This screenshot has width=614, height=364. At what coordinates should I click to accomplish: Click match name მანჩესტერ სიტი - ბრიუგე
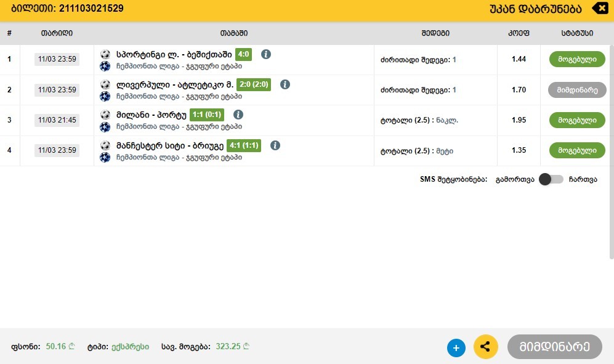[170, 146]
